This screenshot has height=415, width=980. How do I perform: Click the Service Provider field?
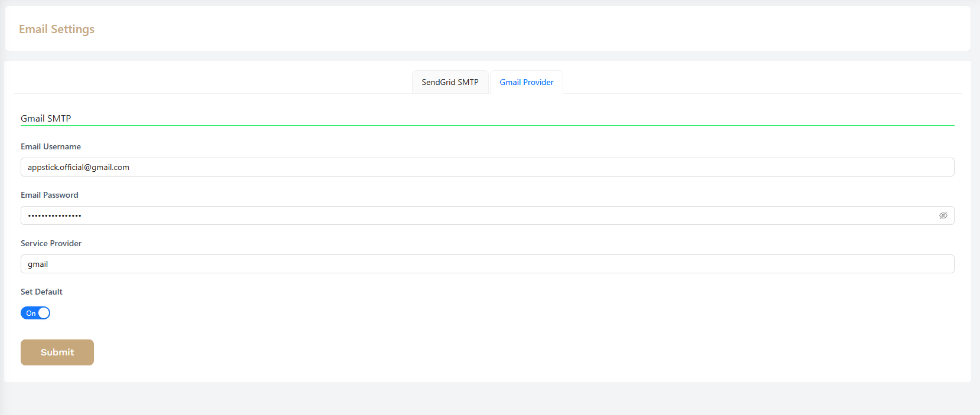(x=487, y=264)
